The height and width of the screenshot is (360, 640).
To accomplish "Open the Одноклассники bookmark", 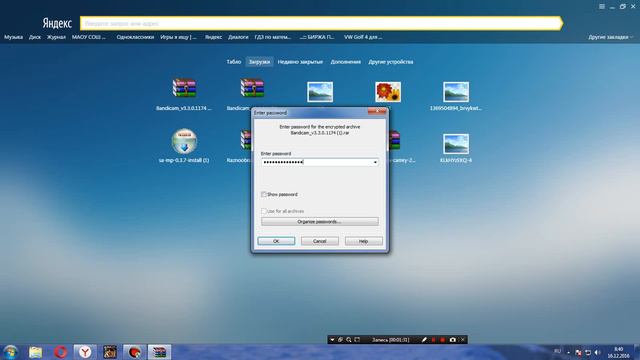I will coord(135,37).
